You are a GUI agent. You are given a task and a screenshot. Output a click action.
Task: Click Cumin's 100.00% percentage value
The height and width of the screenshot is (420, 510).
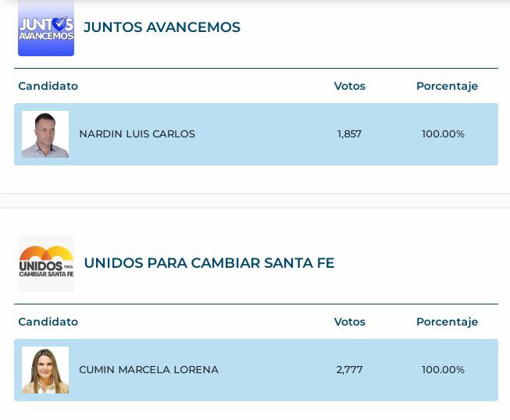pyautogui.click(x=443, y=369)
